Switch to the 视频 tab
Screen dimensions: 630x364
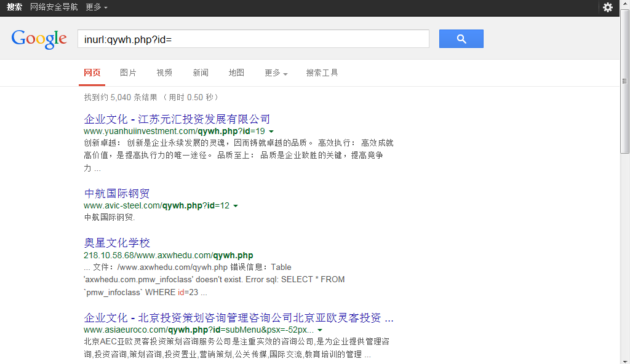click(x=164, y=73)
